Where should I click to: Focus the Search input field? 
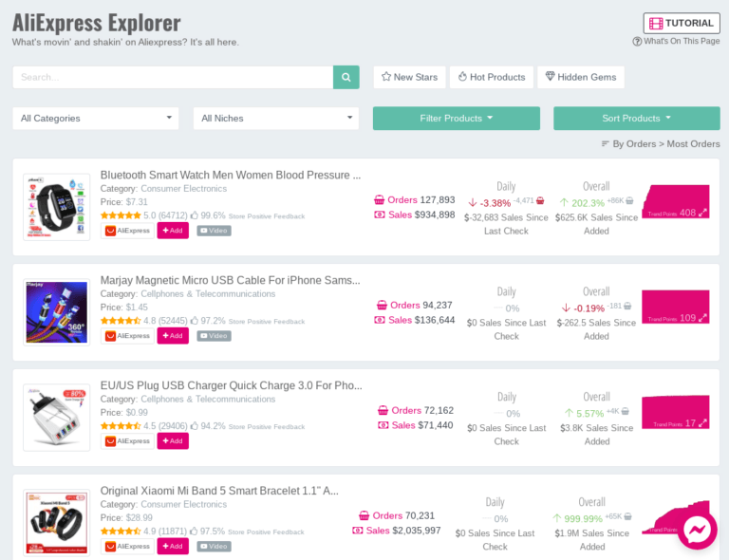point(173,77)
